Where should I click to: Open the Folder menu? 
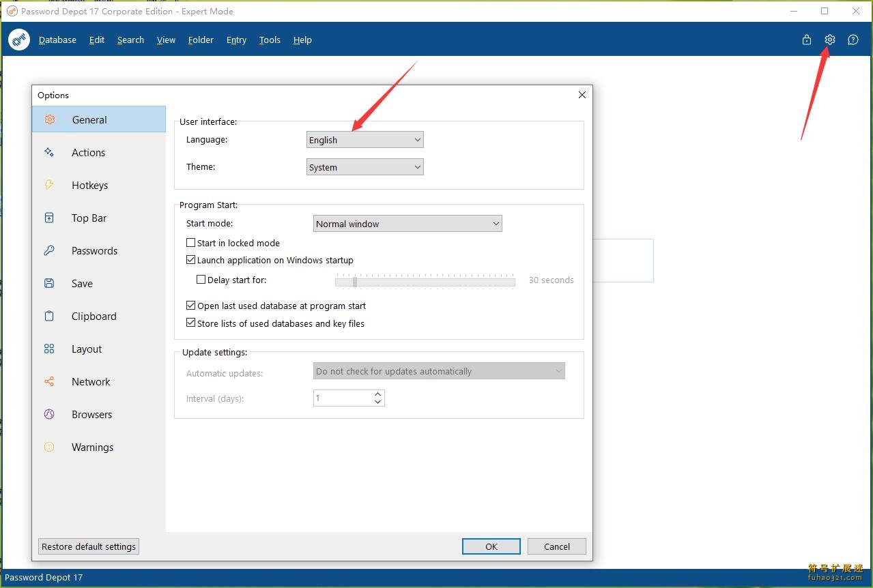pos(201,40)
